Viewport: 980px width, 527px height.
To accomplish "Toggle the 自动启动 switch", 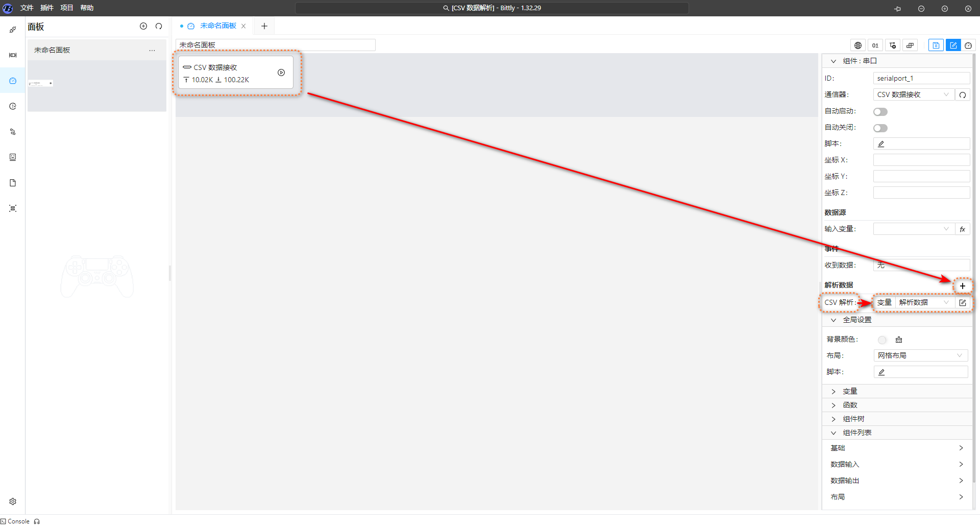I will (880, 112).
